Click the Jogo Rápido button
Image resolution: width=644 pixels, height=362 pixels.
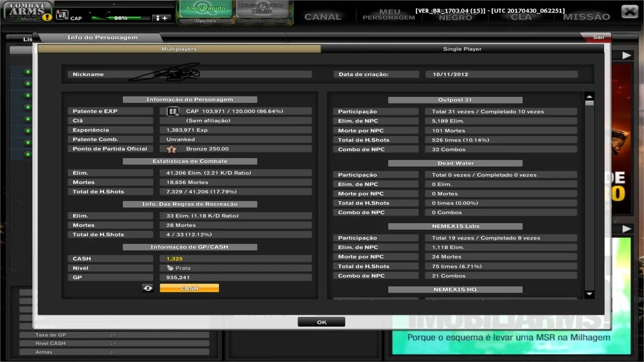206,9
